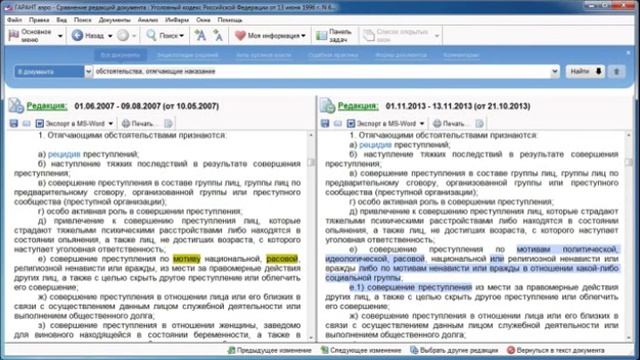Switch to the Формы документов tab

(401, 55)
